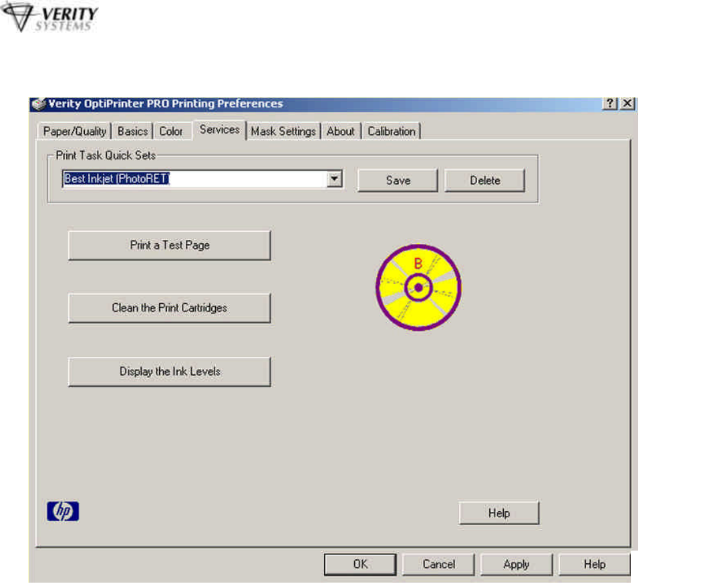Apply the printing preferences
Screen dimensions: 705x588
coord(516,564)
